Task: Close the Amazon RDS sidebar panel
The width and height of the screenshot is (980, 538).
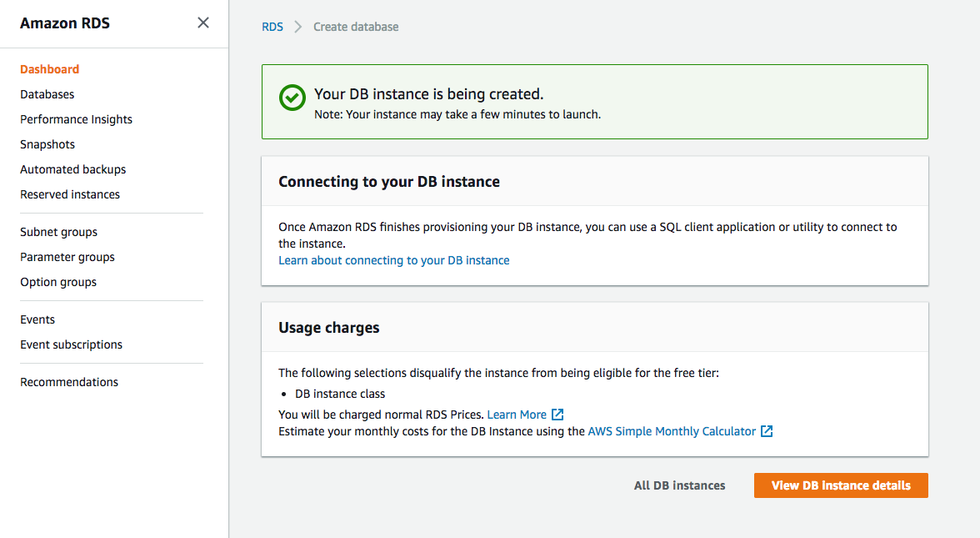Action: coord(203,23)
